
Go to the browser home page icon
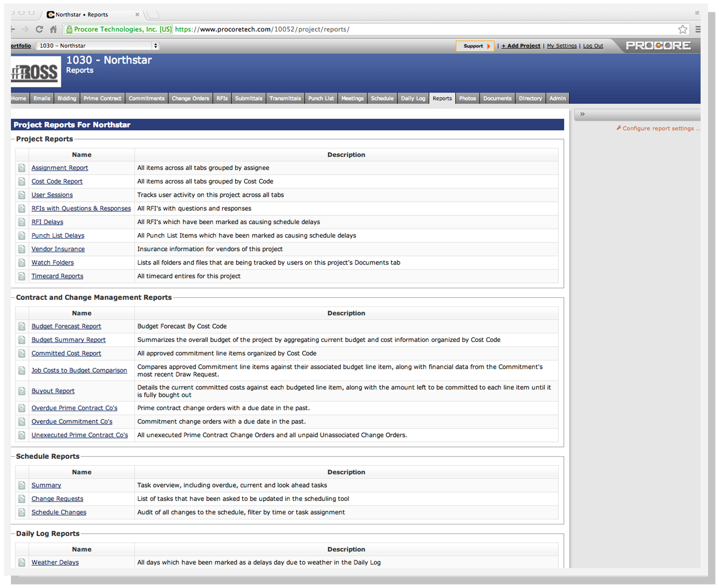(53, 29)
